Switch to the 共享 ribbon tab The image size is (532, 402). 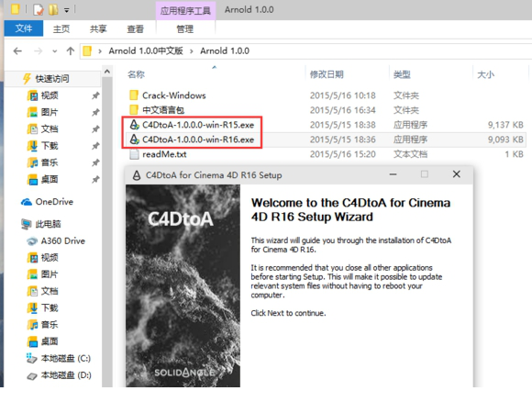[98, 28]
